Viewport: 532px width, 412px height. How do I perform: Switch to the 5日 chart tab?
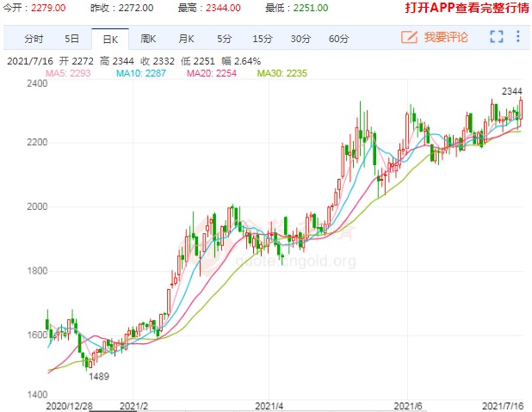[x=72, y=40]
